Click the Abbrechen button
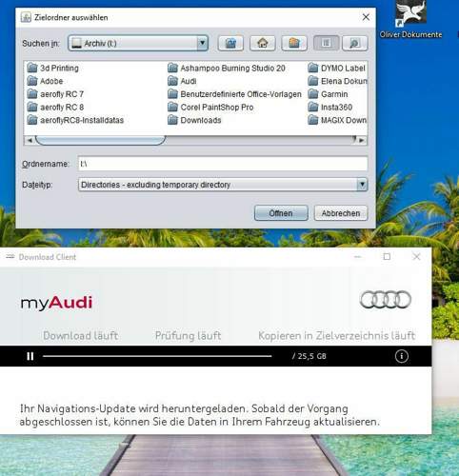 pos(341,213)
